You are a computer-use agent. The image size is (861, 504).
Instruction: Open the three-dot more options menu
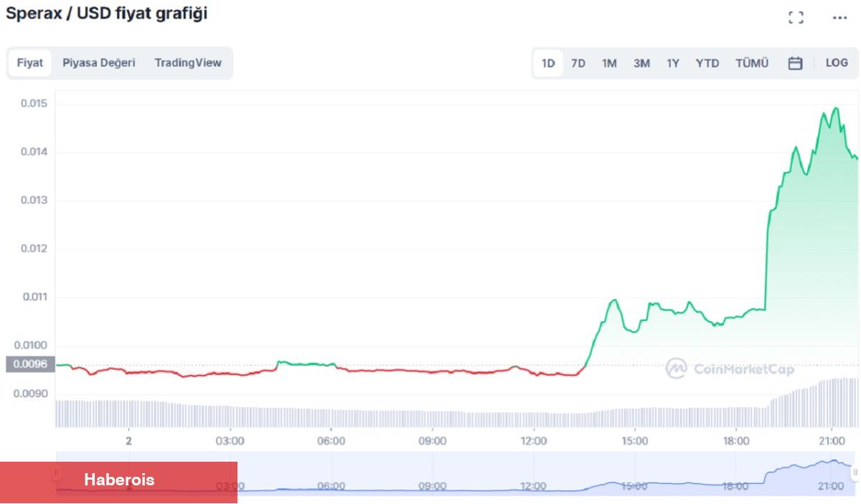coord(839,18)
